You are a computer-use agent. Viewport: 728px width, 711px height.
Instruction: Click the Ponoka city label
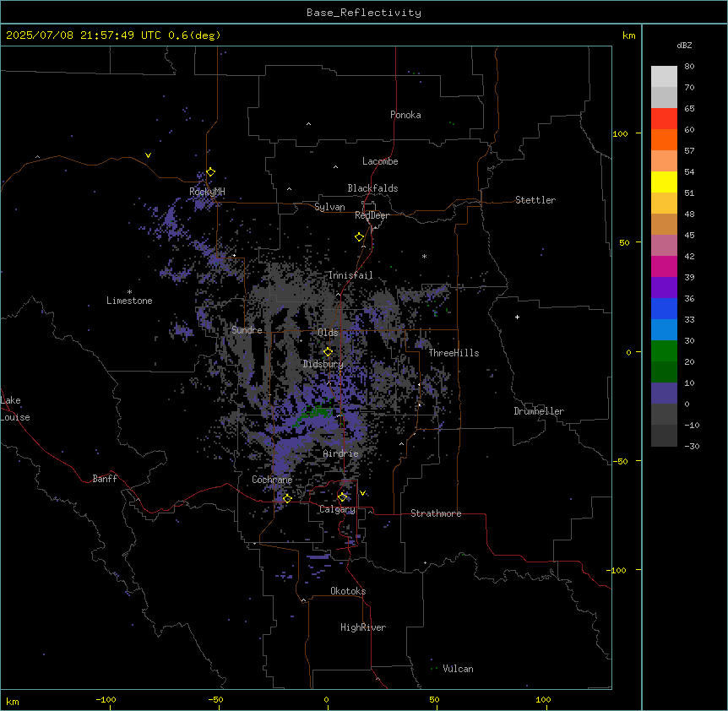[405, 115]
